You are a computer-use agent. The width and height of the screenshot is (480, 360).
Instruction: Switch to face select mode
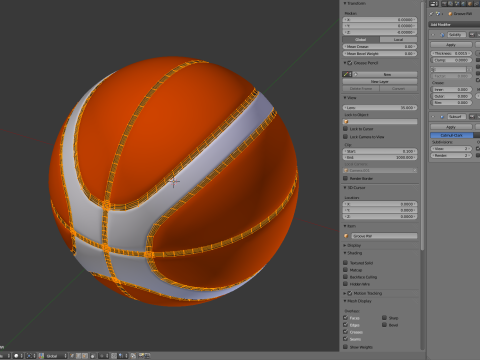[85, 356]
